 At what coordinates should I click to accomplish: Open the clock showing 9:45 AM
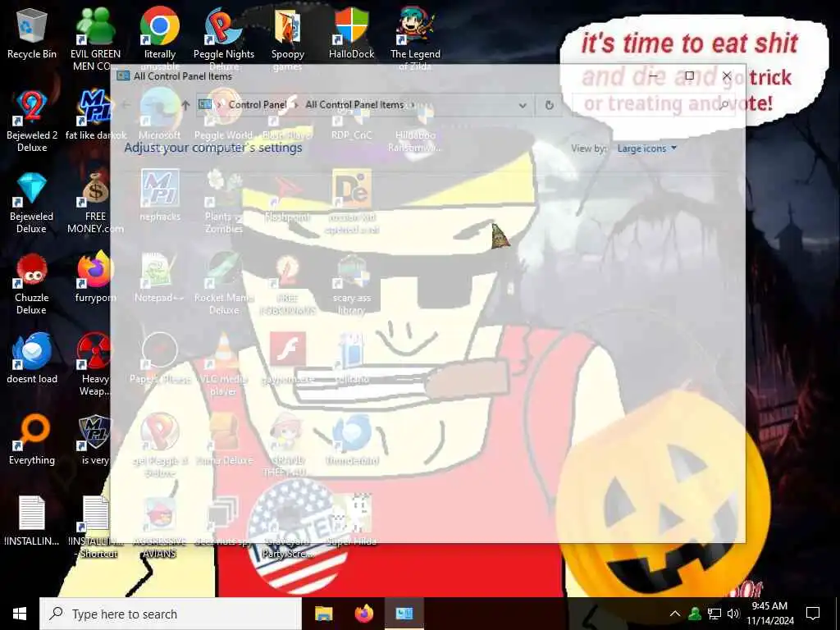(769, 614)
